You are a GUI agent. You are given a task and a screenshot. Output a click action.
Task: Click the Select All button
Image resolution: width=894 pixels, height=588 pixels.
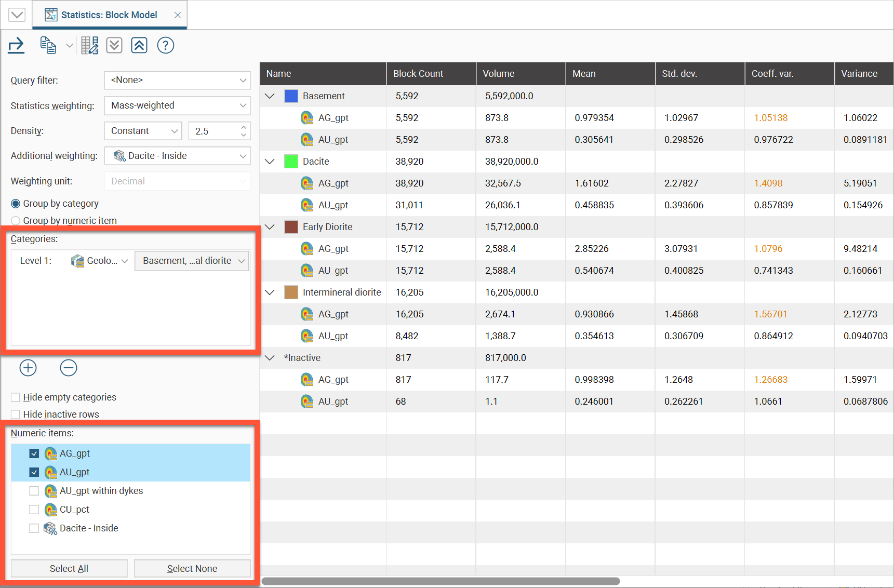click(x=69, y=568)
